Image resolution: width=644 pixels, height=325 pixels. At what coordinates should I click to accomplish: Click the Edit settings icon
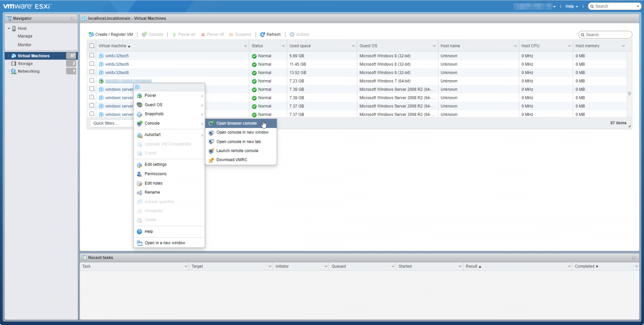pyautogui.click(x=140, y=165)
